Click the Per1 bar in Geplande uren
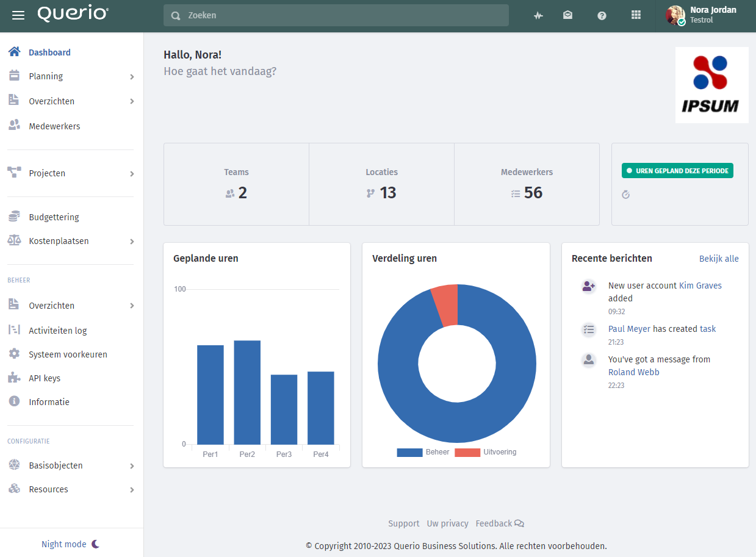Viewport: 756px width, 557px height. (x=211, y=395)
